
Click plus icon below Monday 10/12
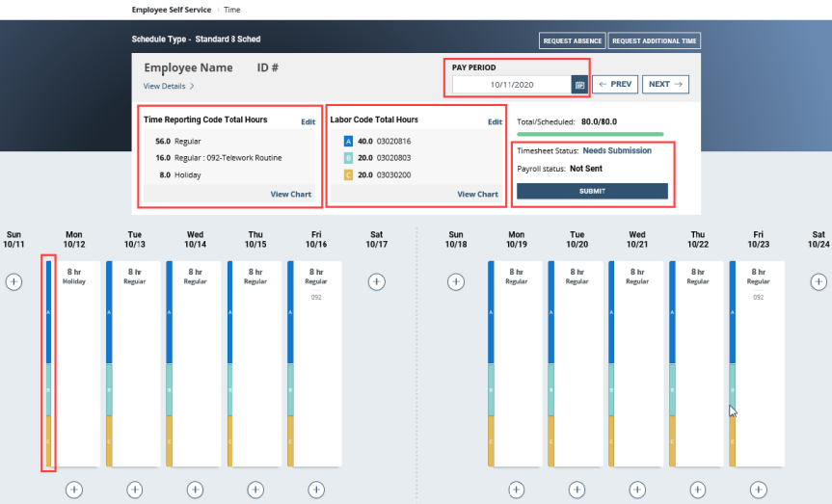pos(74,490)
